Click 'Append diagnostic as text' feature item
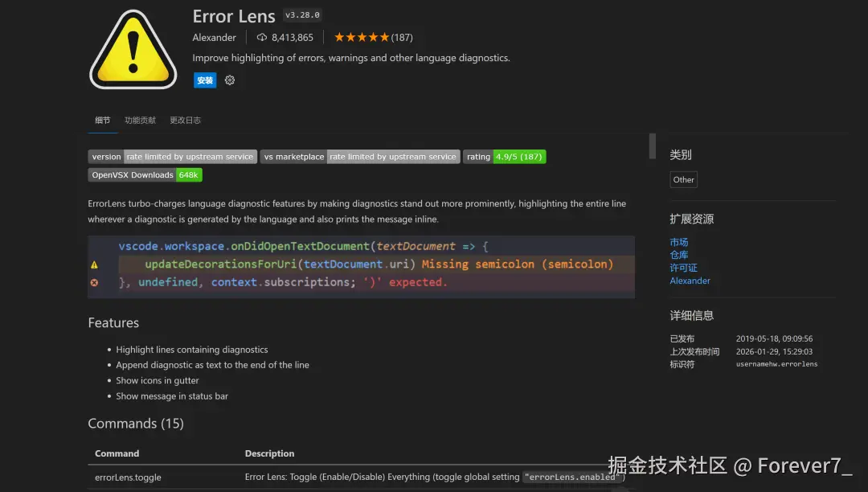Screen dimensions: 868x492 [212, 365]
